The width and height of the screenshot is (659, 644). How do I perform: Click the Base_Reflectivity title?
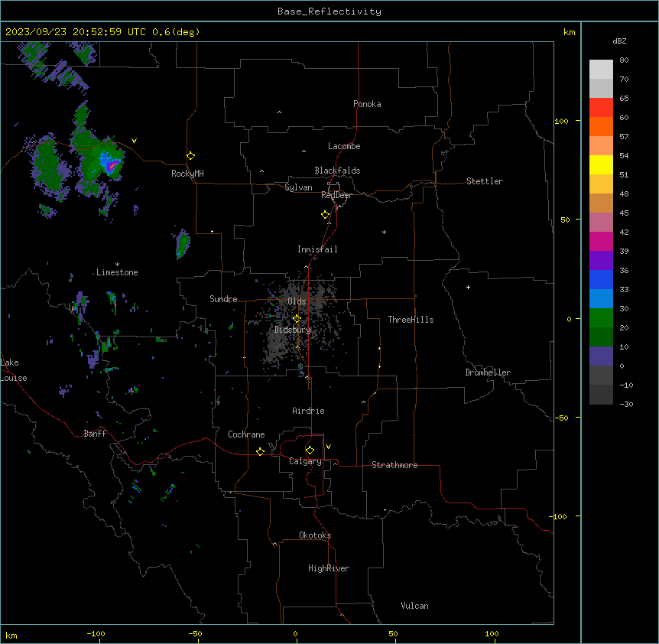point(329,11)
